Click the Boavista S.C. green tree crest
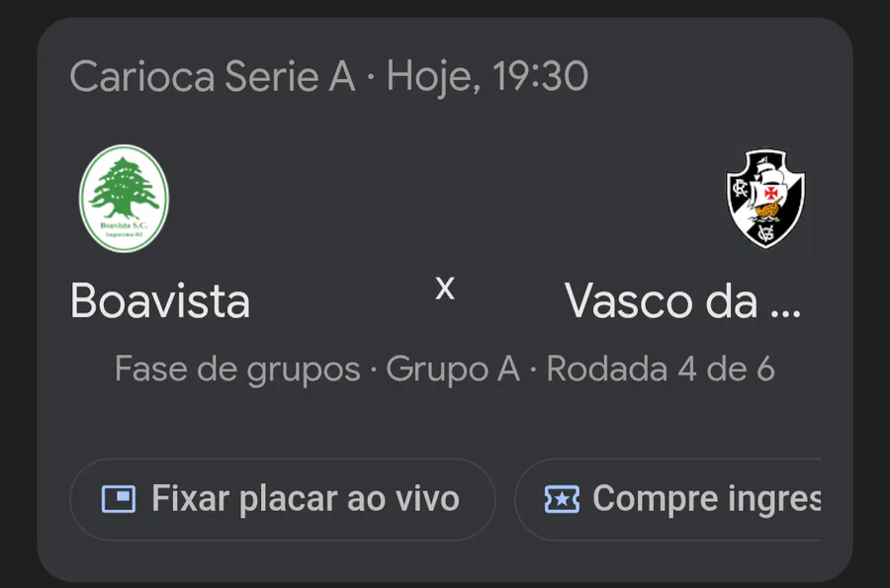The height and width of the screenshot is (588, 890). click(x=124, y=198)
